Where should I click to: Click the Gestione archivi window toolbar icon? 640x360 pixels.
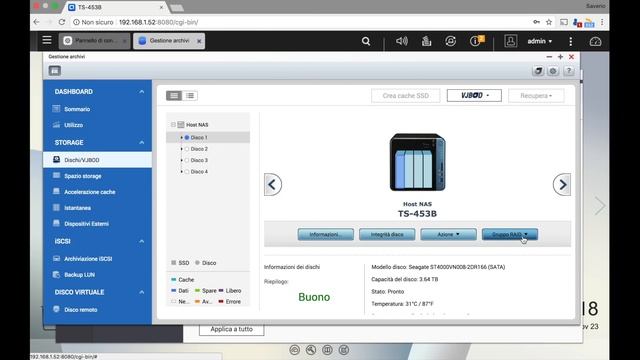[x=55, y=71]
